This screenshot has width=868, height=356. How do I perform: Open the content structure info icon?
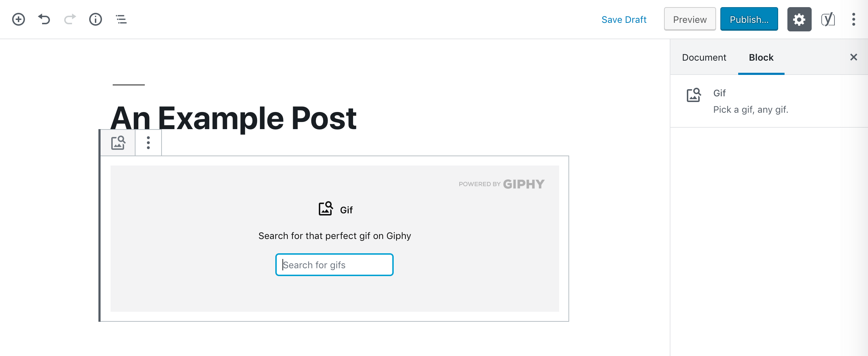coord(96,19)
